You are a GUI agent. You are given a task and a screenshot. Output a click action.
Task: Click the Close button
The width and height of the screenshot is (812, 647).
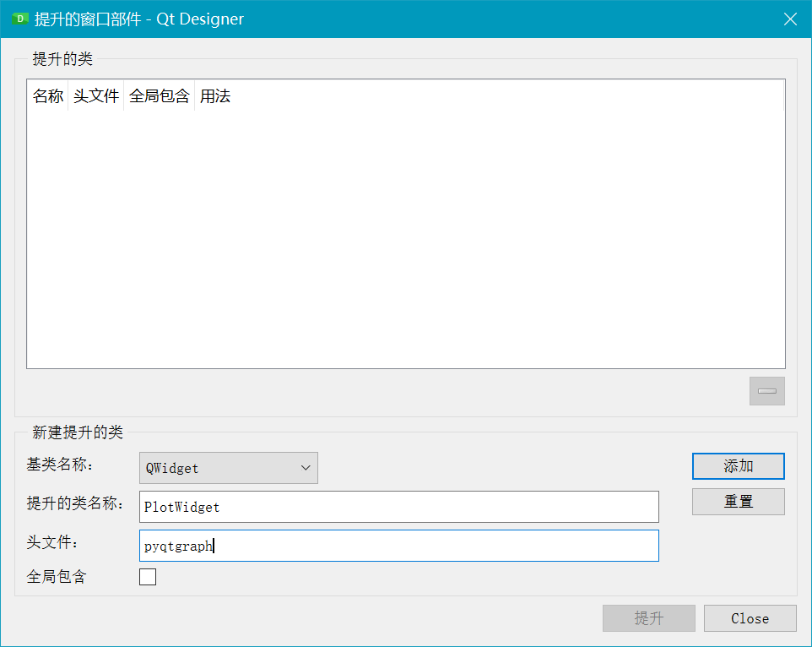(750, 618)
